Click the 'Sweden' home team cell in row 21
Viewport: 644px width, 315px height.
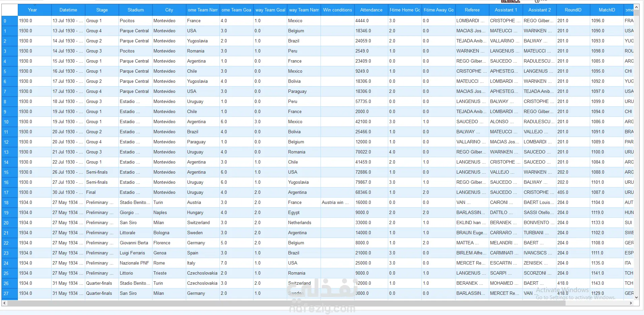tap(203, 233)
